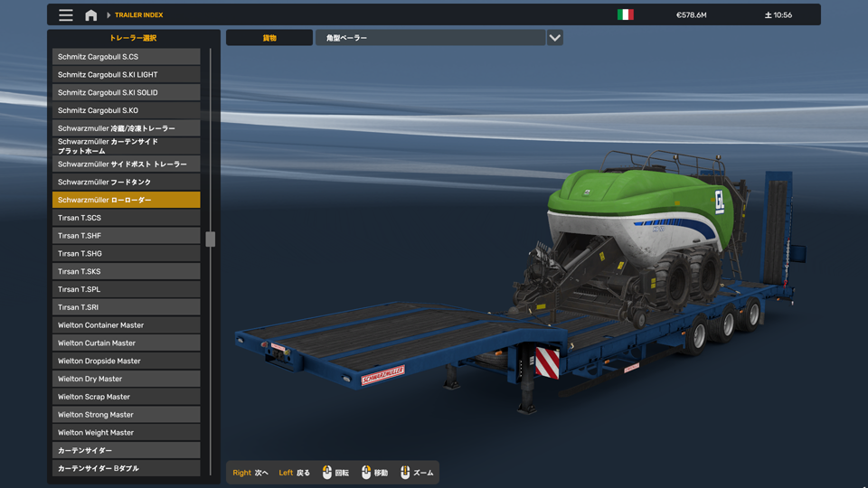Image resolution: width=868 pixels, height=488 pixels.
Task: Choose Tirsan T.SCS trailer
Action: [126, 218]
